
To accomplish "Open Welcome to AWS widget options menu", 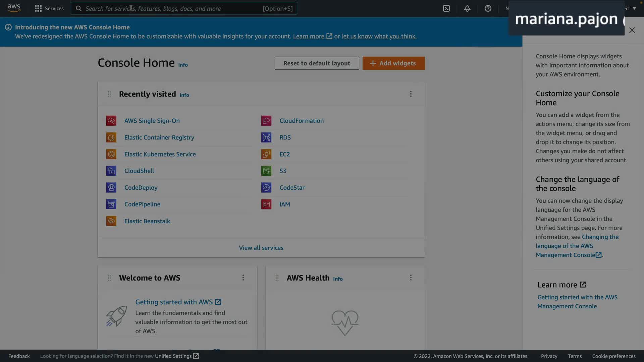I will pos(243,278).
